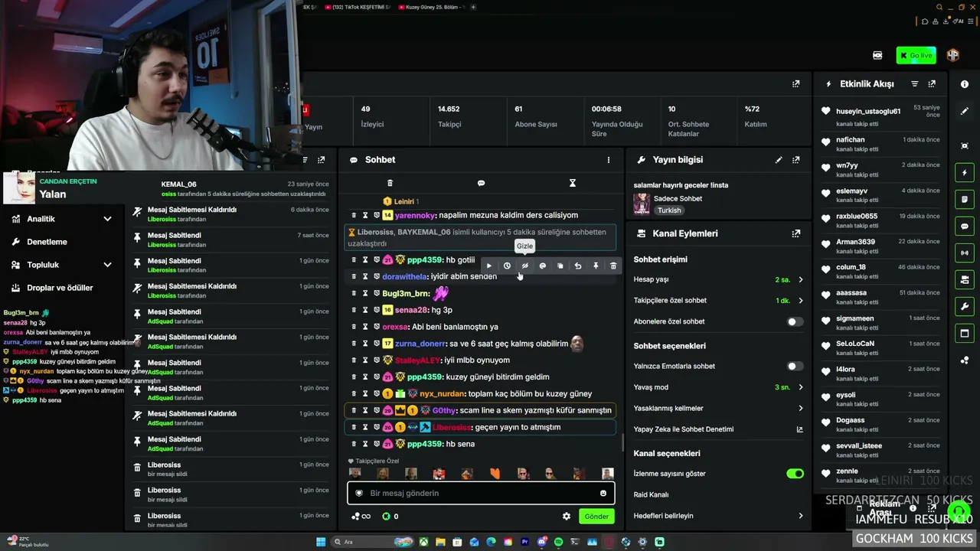Pop out the stream stats panel
Image resolution: width=980 pixels, height=551 pixels.
796,83
